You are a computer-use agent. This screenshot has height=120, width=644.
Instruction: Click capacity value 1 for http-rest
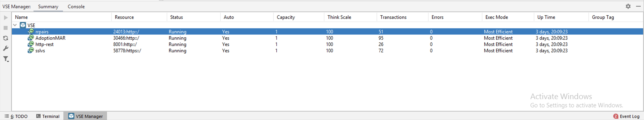(x=276, y=44)
